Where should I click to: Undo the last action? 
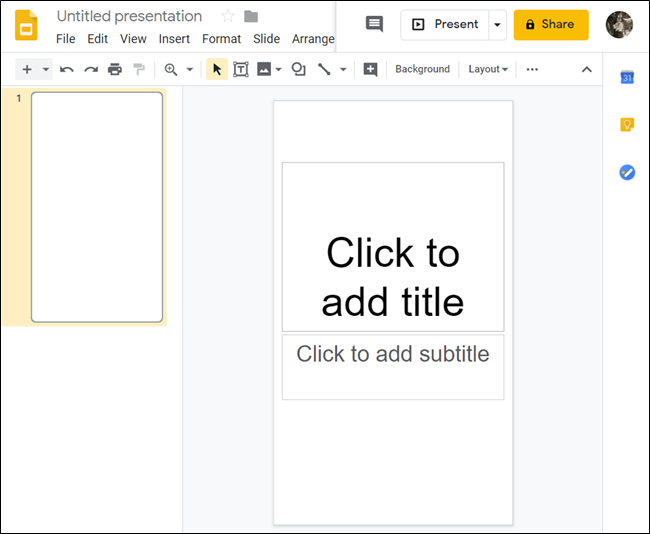click(66, 69)
